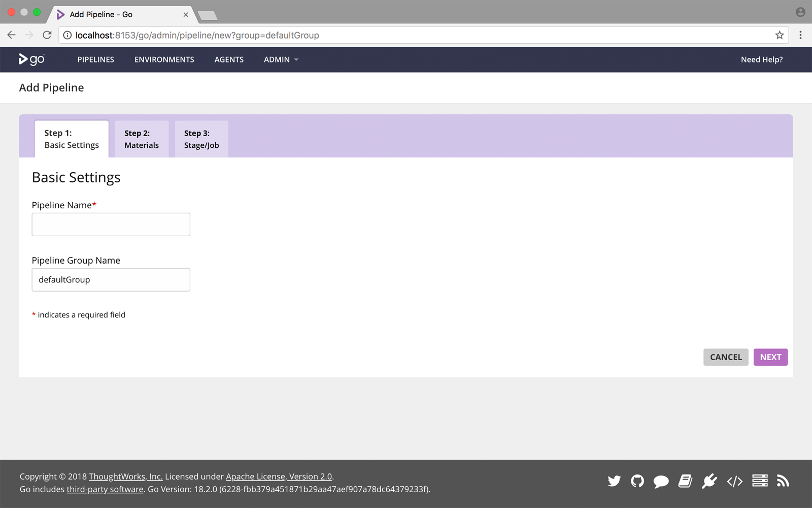Screen dimensions: 812x508
Task: Click the chat bubble icon in the footer
Action: pos(661,481)
